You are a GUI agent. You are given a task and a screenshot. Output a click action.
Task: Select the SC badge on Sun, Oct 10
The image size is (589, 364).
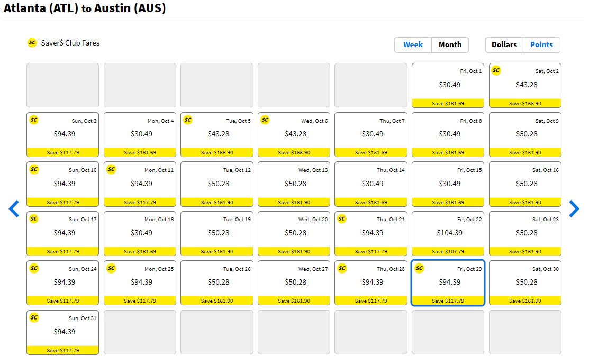coord(33,169)
